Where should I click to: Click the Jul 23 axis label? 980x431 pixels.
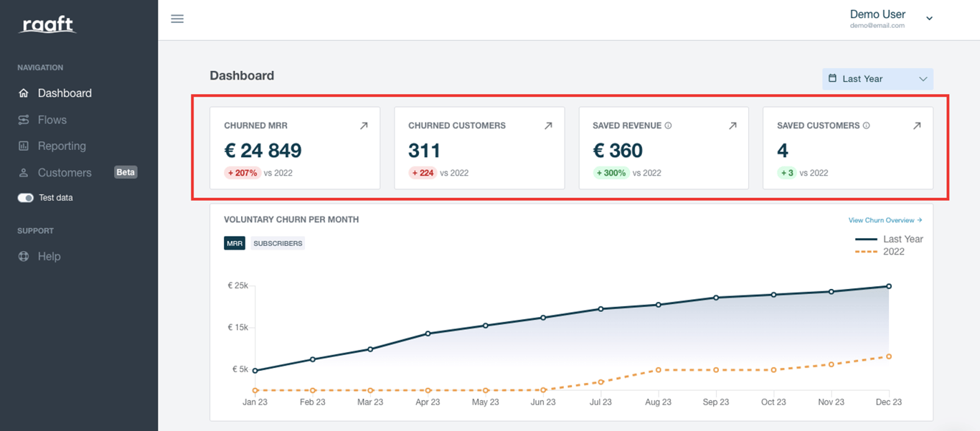click(600, 402)
